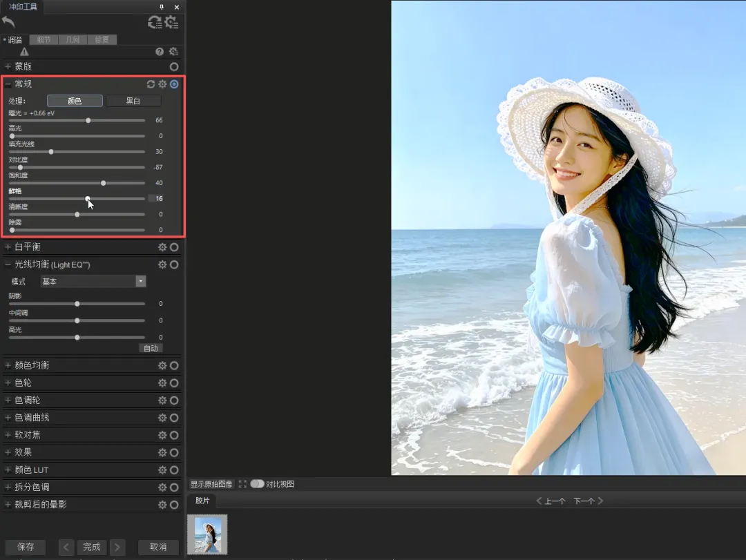
Task: Click the 取消 button
Action: point(158,547)
